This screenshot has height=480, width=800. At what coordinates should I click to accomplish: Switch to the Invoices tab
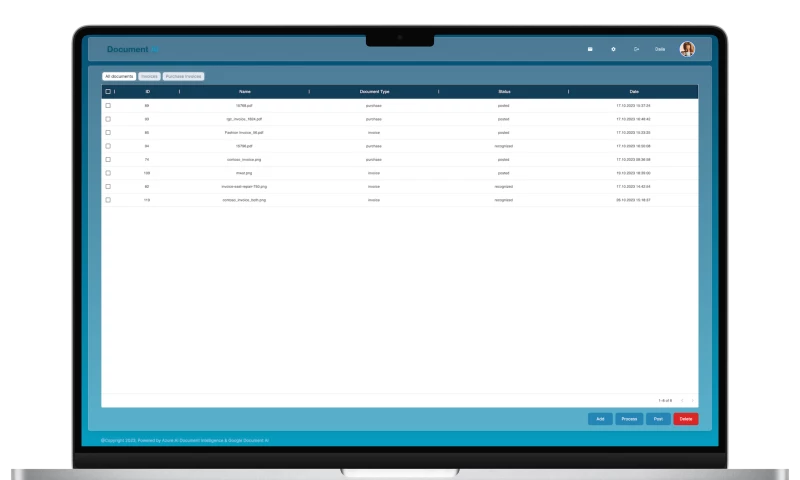149,77
